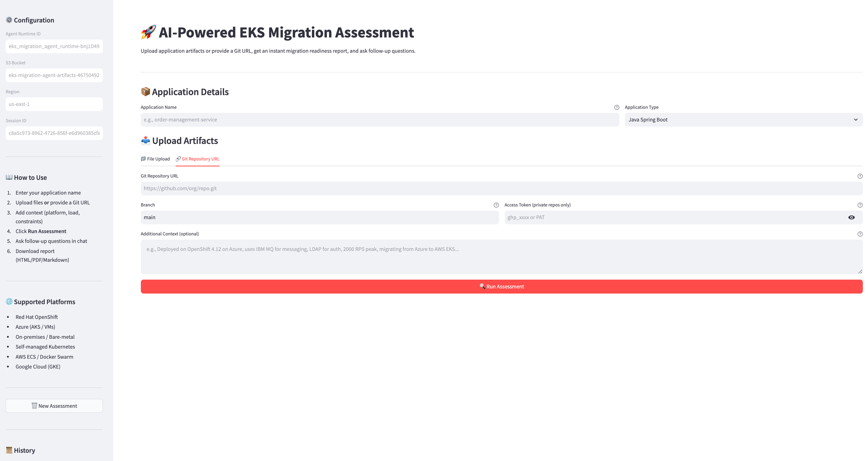The image size is (868, 461).
Task: Switch to the File Upload tab
Action: (x=155, y=159)
